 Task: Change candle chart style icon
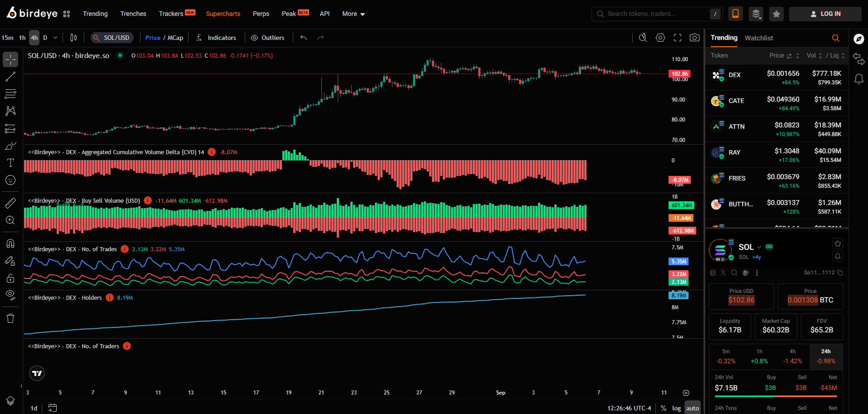pyautogui.click(x=73, y=38)
